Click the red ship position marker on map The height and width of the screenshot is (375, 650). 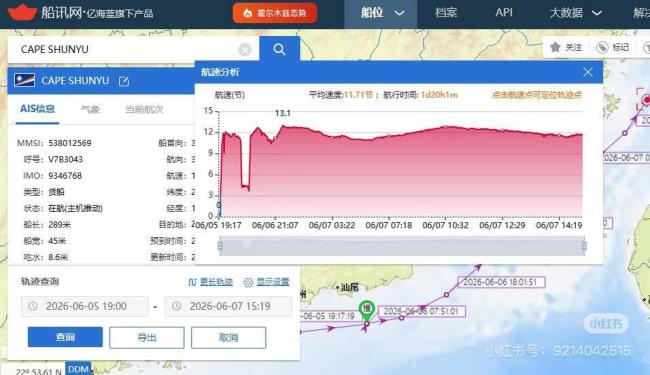click(645, 100)
